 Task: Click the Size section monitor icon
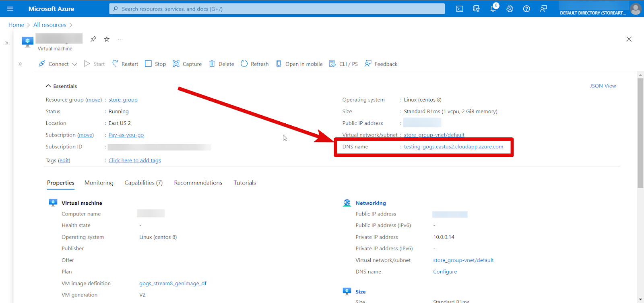pos(347,291)
